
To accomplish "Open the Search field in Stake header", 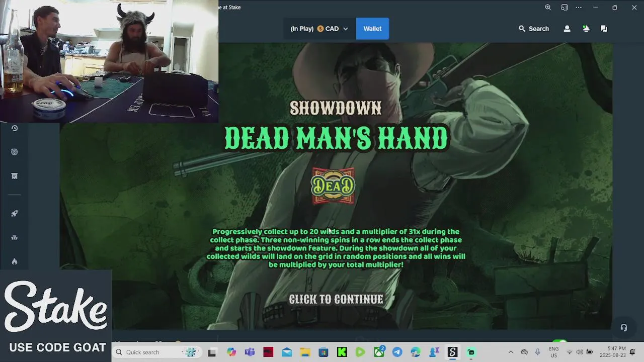I will [x=534, y=29].
